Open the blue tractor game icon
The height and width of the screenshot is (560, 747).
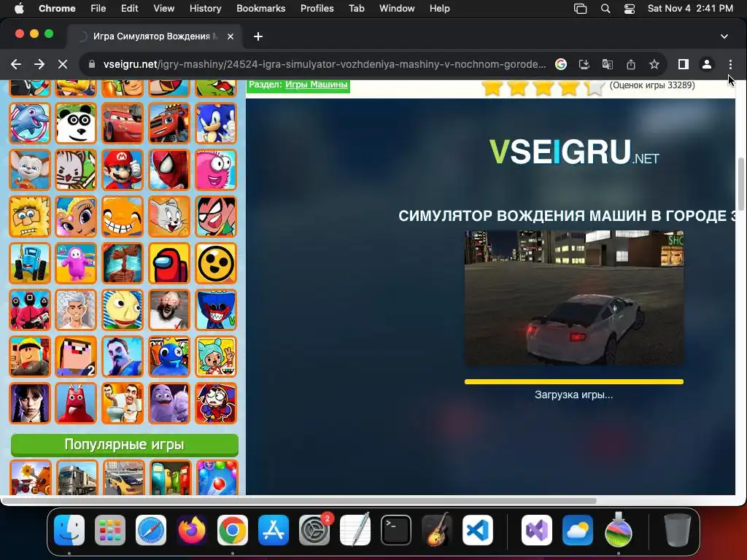pos(29,263)
